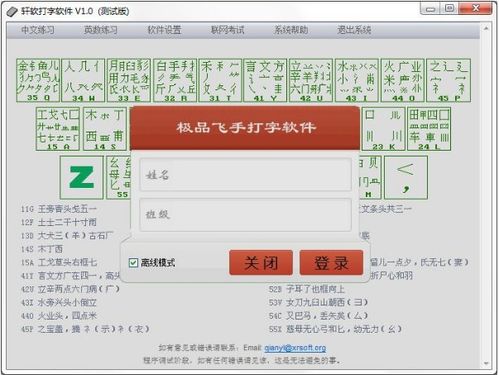Click the text 11G 王旁青头戋五一

point(59,209)
